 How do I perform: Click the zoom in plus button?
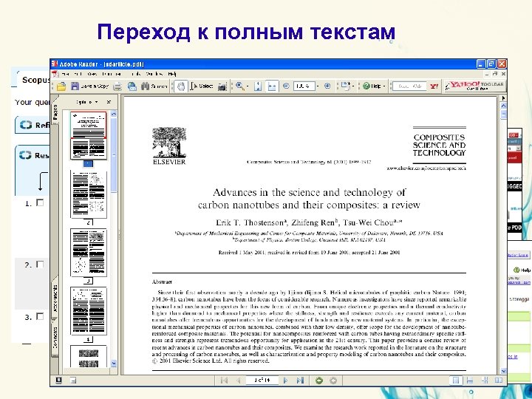click(x=327, y=86)
